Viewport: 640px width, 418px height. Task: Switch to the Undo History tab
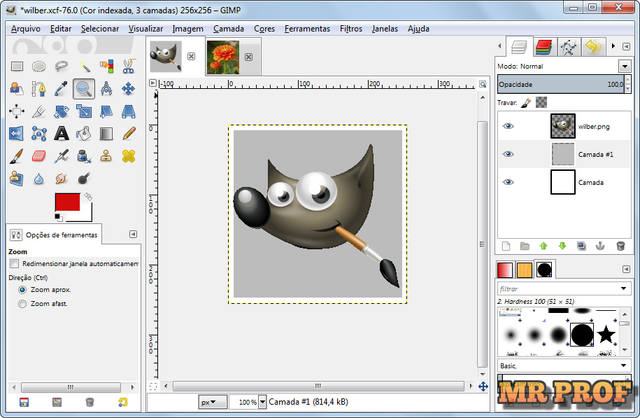point(593,47)
